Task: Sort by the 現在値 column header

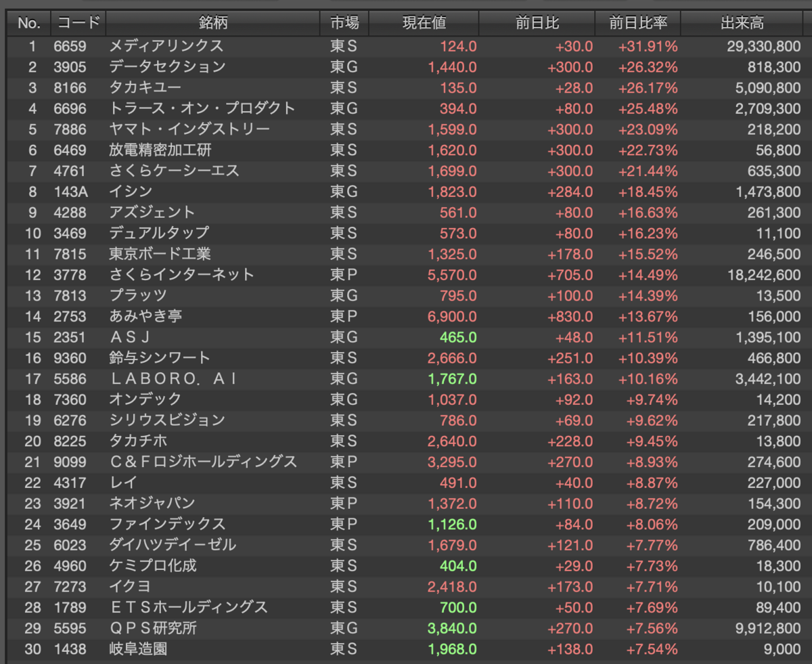Action: click(424, 23)
